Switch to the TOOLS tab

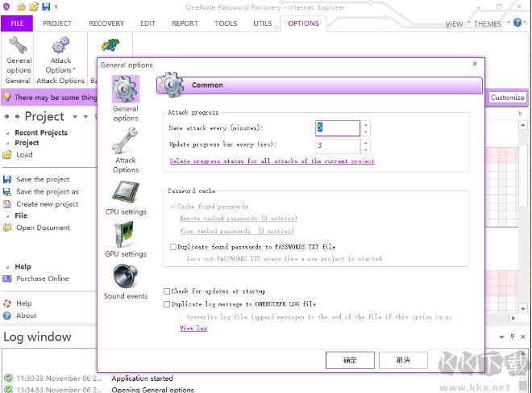coord(226,23)
